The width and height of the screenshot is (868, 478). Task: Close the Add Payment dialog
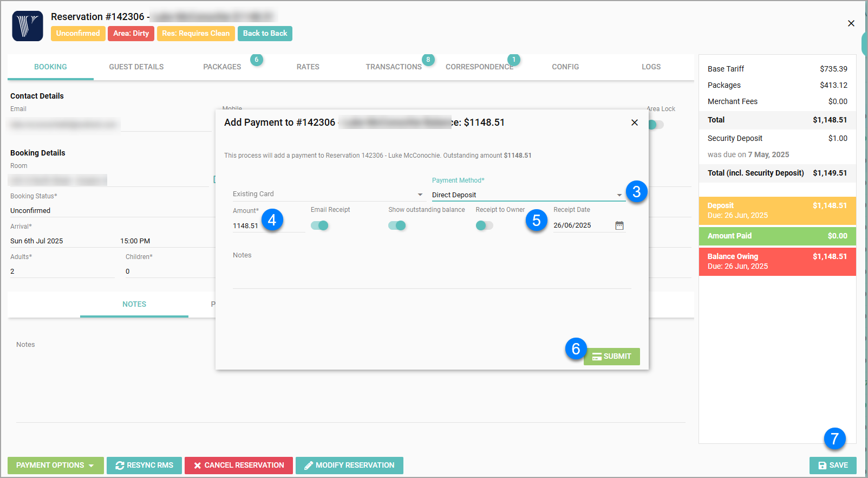[634, 122]
